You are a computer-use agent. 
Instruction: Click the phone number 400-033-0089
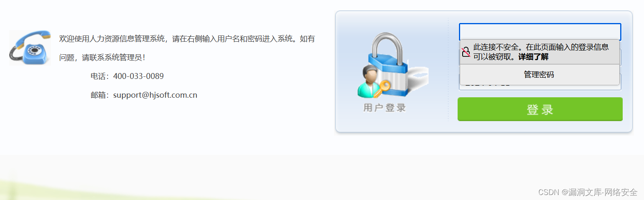tap(138, 76)
